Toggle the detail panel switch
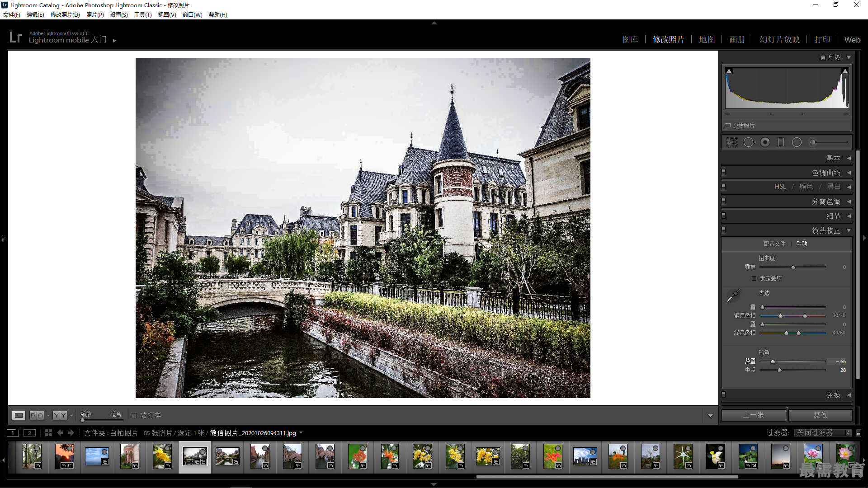The height and width of the screenshot is (488, 868). [x=724, y=216]
